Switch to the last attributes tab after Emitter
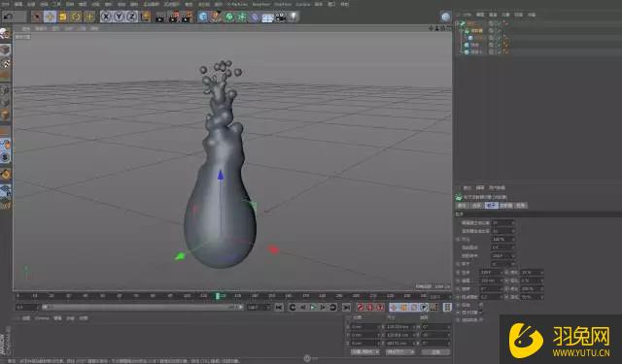This screenshot has height=364, width=622. click(521, 205)
